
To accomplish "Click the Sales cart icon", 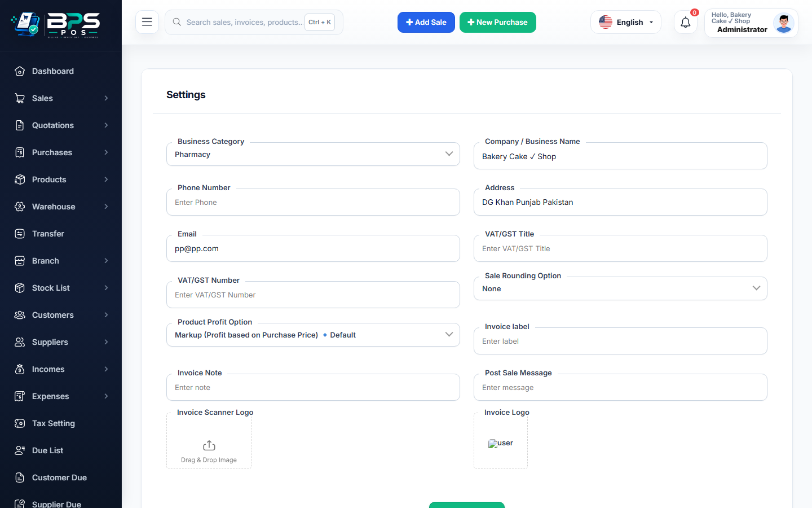I will tap(20, 98).
